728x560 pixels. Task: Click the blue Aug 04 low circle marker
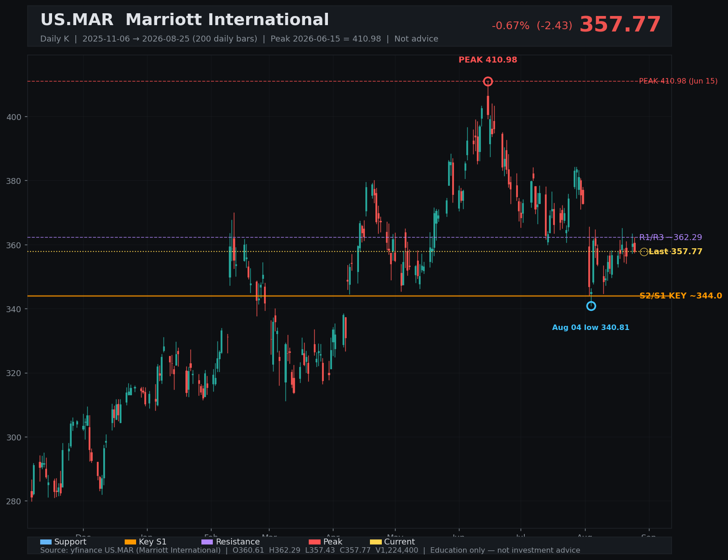click(591, 306)
